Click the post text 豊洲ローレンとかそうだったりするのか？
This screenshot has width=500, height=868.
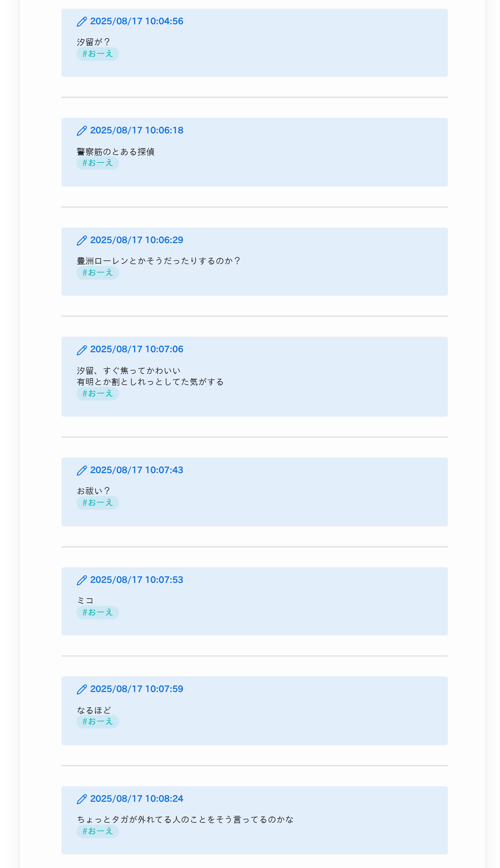tap(158, 261)
